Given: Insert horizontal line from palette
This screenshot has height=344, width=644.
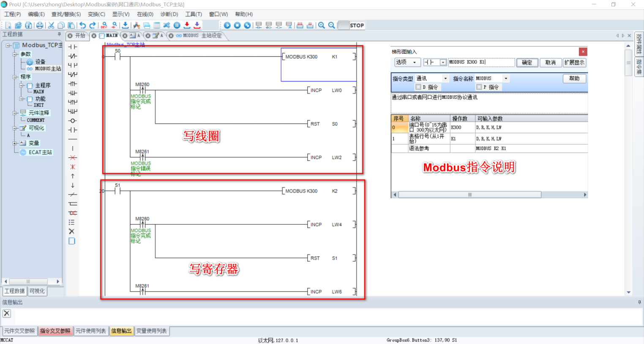Looking at the screenshot, I should (73, 139).
